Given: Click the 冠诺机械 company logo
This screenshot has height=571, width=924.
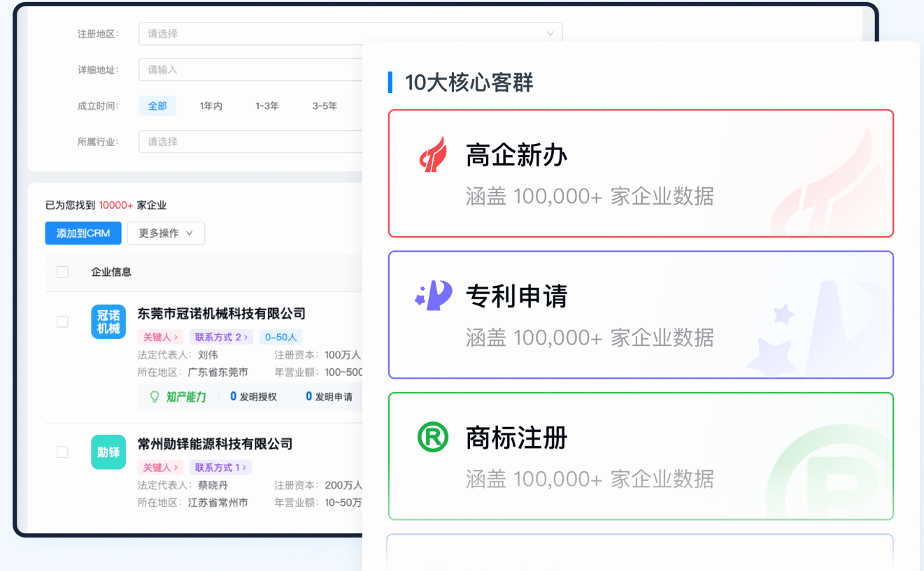Looking at the screenshot, I should [108, 321].
